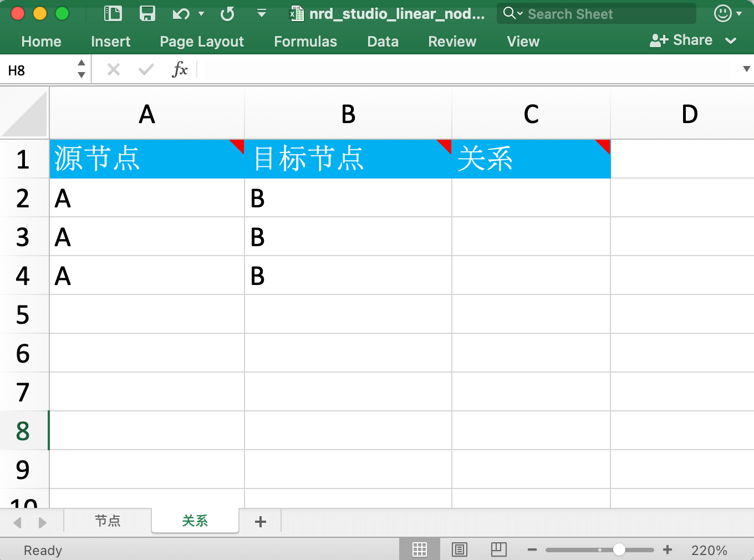
Task: Toggle Page Break Preview view
Action: pyautogui.click(x=499, y=549)
